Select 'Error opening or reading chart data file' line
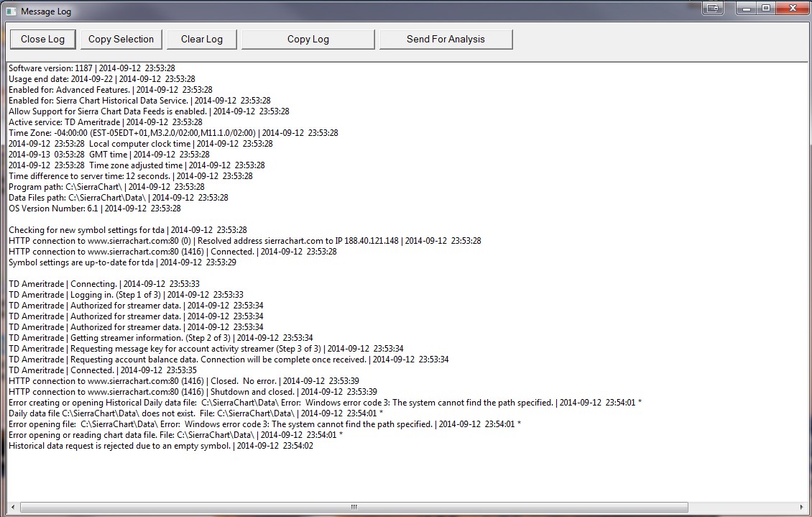 pyautogui.click(x=175, y=436)
